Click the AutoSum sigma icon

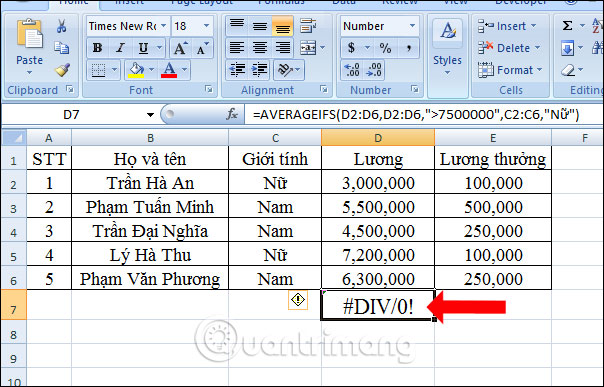(x=567, y=26)
